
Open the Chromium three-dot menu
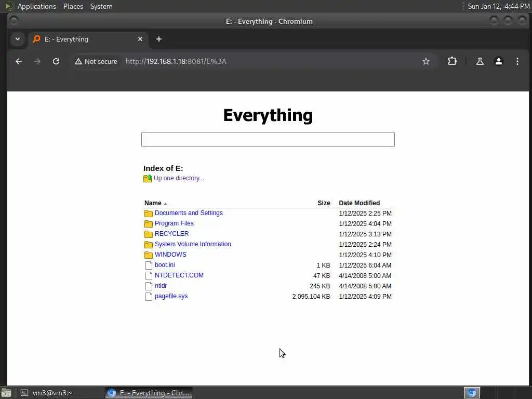(517, 61)
